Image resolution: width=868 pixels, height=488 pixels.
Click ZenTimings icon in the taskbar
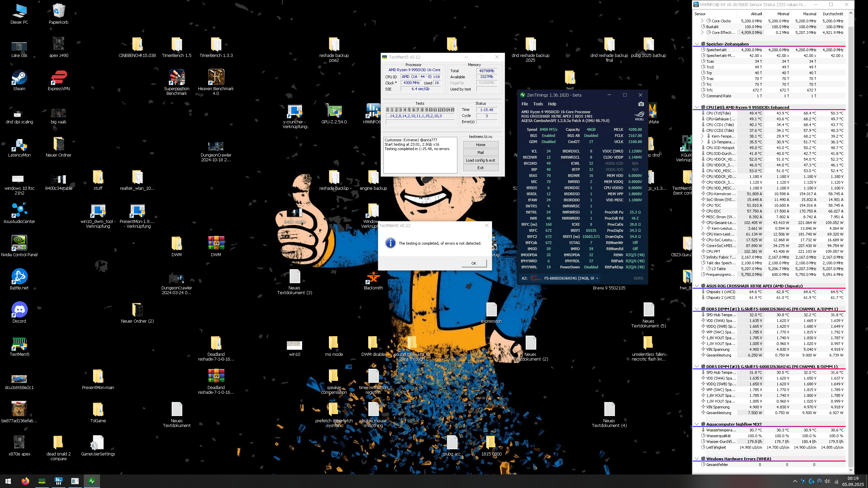pos(92,481)
